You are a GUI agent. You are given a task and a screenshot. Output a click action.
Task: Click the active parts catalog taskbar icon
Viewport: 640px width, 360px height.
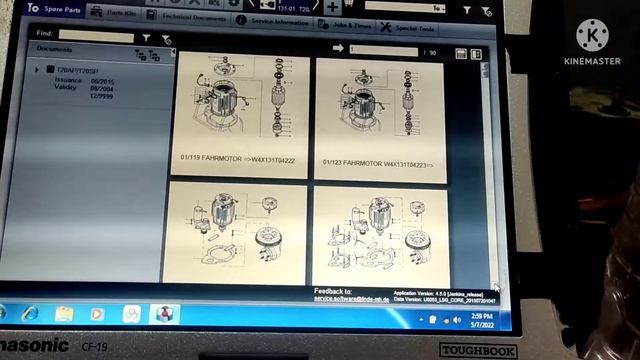point(164,314)
